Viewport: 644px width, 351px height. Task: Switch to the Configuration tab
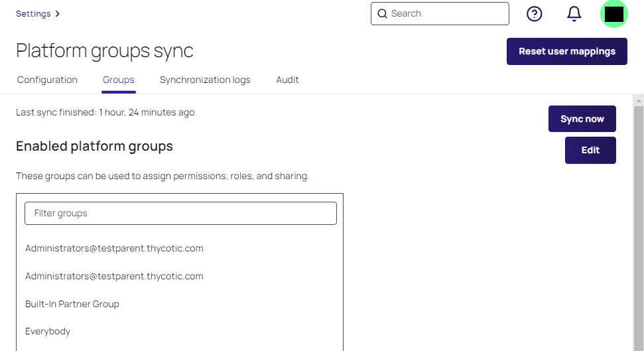pos(47,80)
